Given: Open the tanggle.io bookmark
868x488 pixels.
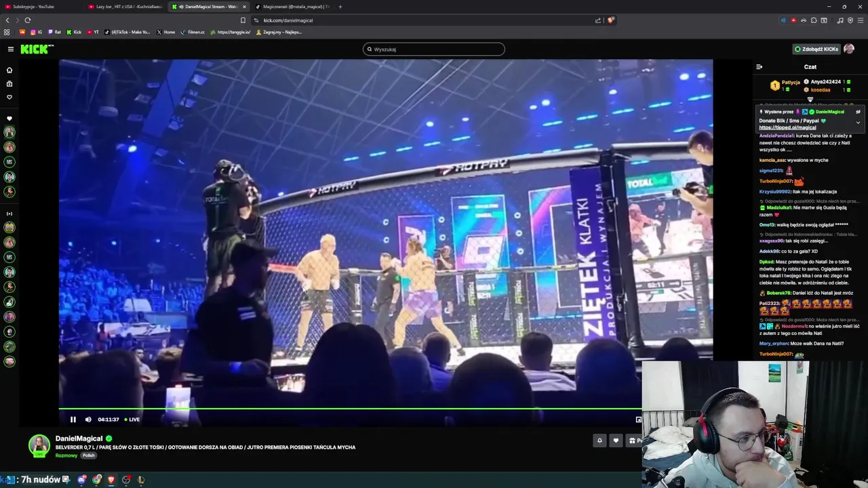Looking at the screenshot, I should tap(231, 32).
